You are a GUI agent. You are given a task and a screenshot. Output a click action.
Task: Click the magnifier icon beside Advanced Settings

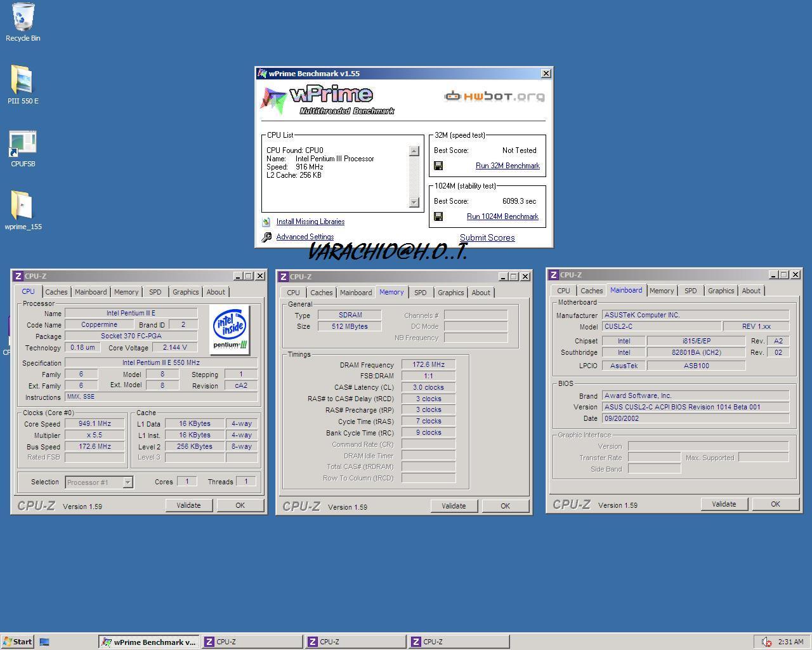pos(266,237)
